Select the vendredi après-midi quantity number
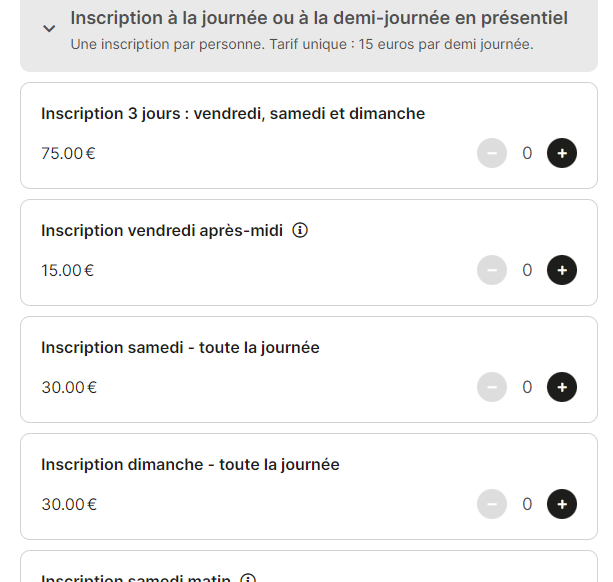 527,270
